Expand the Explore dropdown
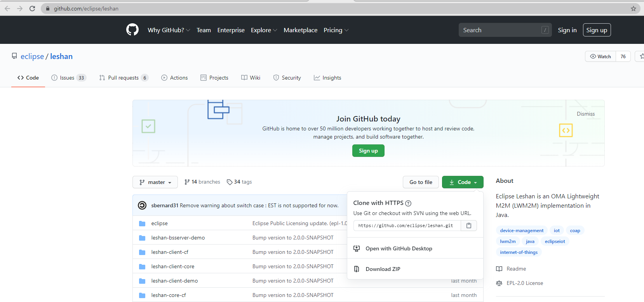 (264, 30)
